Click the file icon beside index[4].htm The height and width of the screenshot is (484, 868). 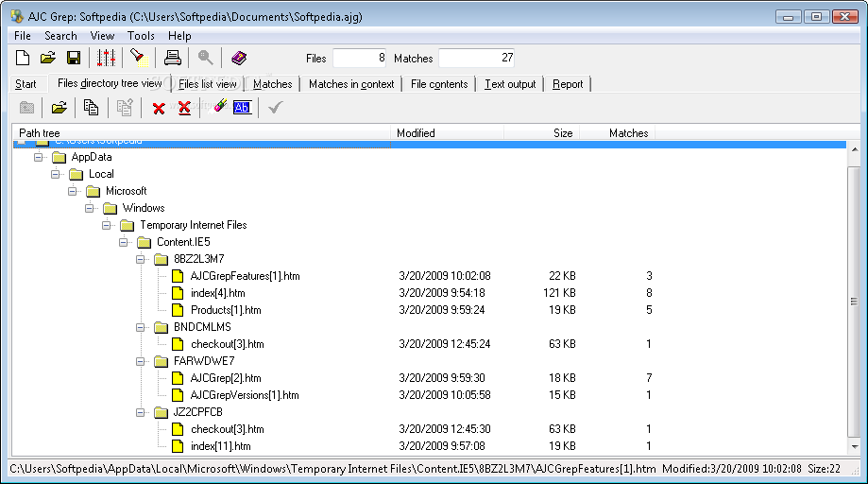click(x=178, y=293)
